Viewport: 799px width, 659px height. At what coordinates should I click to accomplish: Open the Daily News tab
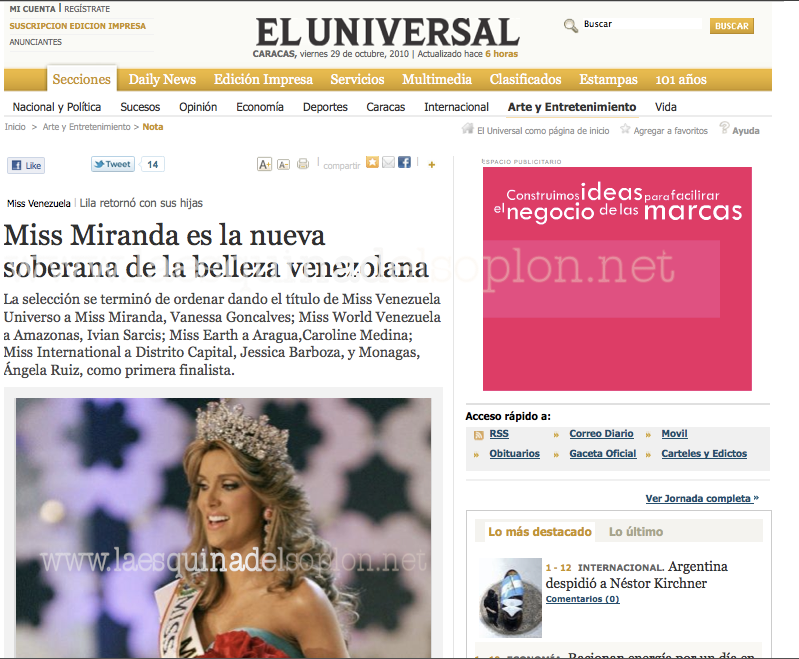click(x=162, y=80)
